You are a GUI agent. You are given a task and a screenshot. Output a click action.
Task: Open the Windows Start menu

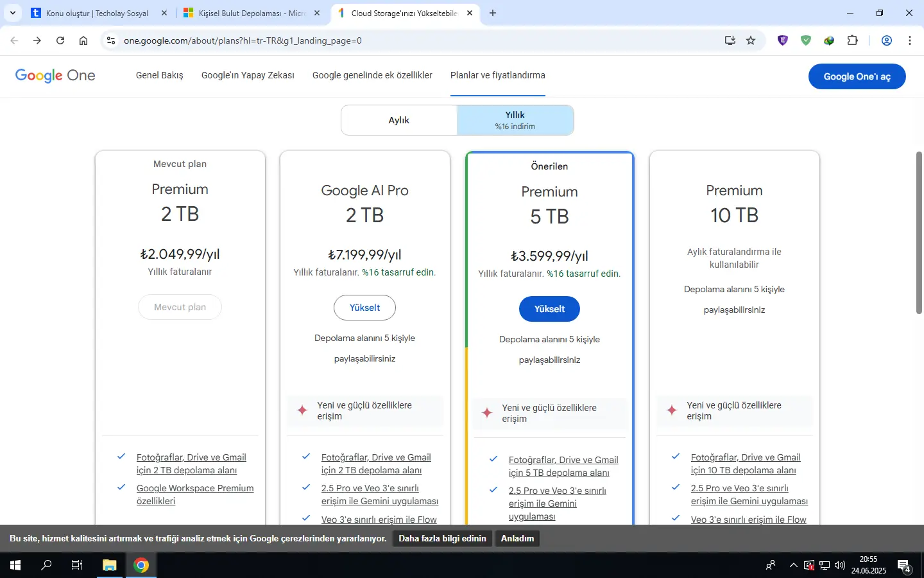pyautogui.click(x=15, y=565)
